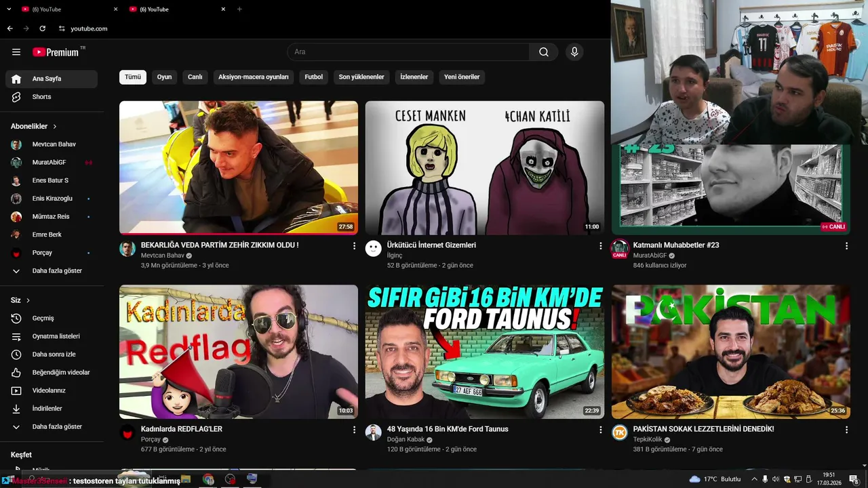The height and width of the screenshot is (488, 868).
Task: Select the Tümü filter chip
Action: 133,77
